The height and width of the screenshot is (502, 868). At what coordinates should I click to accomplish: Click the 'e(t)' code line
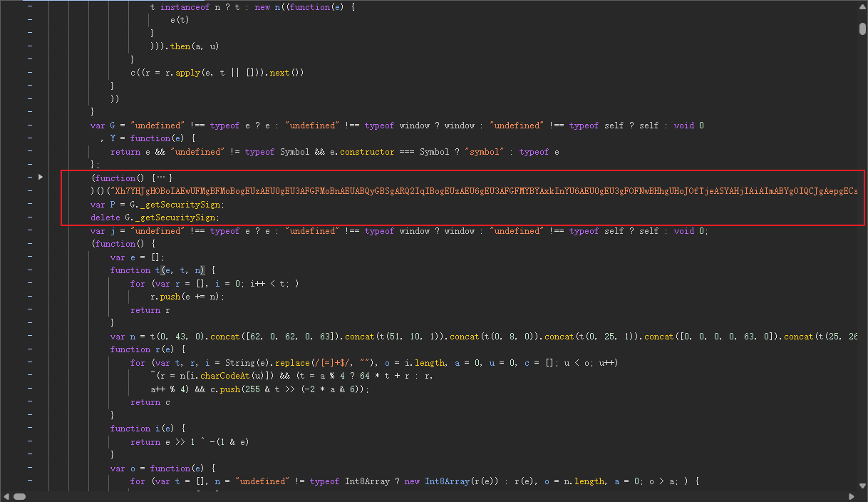pos(179,20)
